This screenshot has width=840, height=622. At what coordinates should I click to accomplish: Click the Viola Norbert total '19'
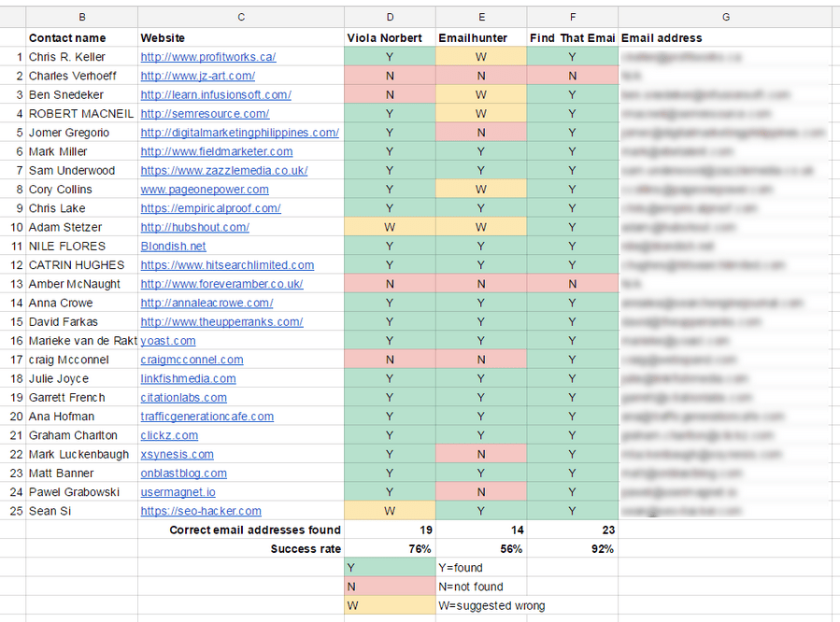tap(390, 530)
